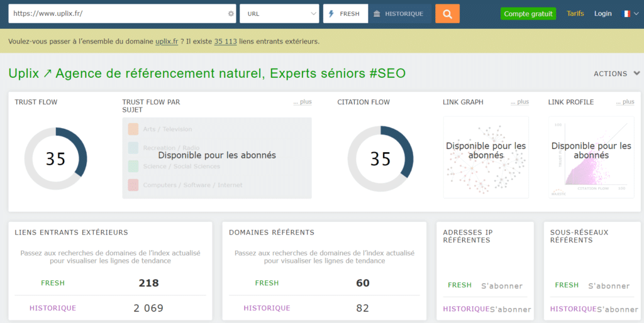Open the Tarifs menu item

coord(575,14)
